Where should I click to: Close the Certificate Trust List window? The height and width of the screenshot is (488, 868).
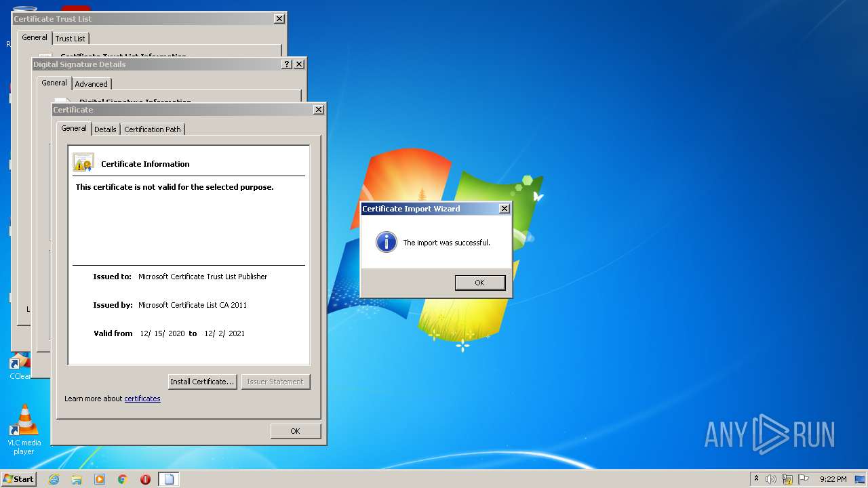coord(279,19)
